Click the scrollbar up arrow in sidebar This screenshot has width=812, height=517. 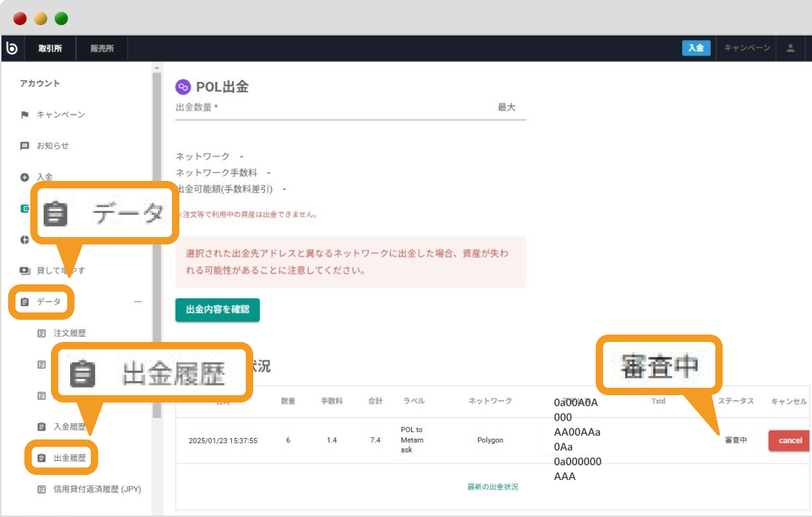click(x=157, y=67)
